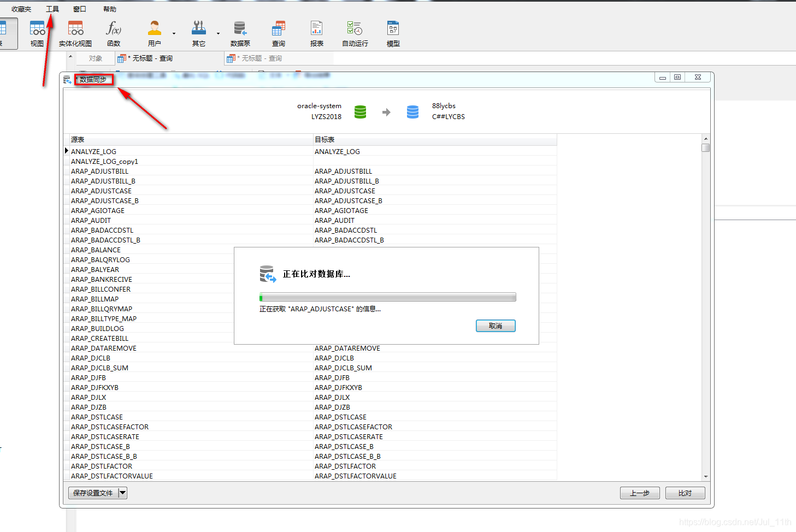Viewport: 796px width, 532px height.
Task: Open the 其它 tools icon
Action: 199,34
